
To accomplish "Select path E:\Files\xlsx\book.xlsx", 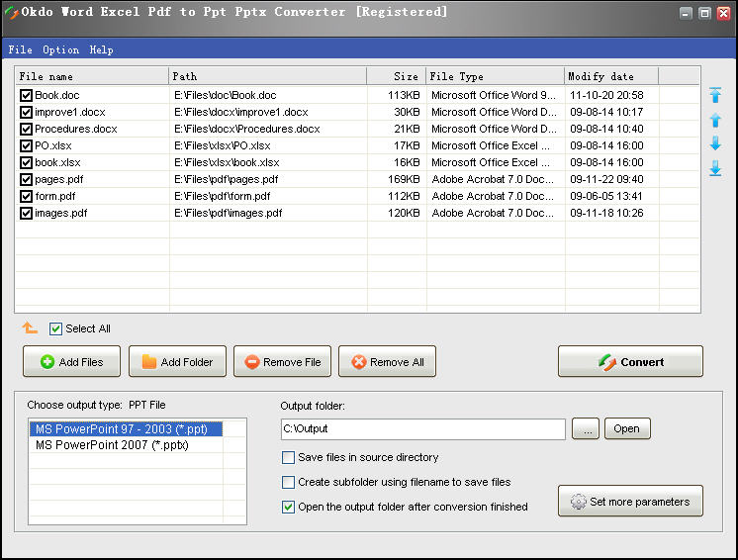I will coord(227,163).
